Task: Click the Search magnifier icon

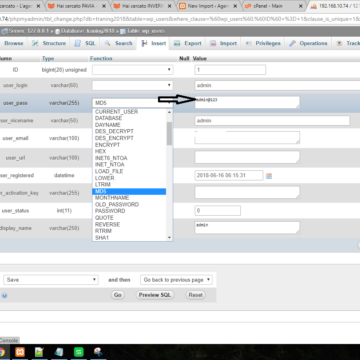Action: click(x=108, y=43)
